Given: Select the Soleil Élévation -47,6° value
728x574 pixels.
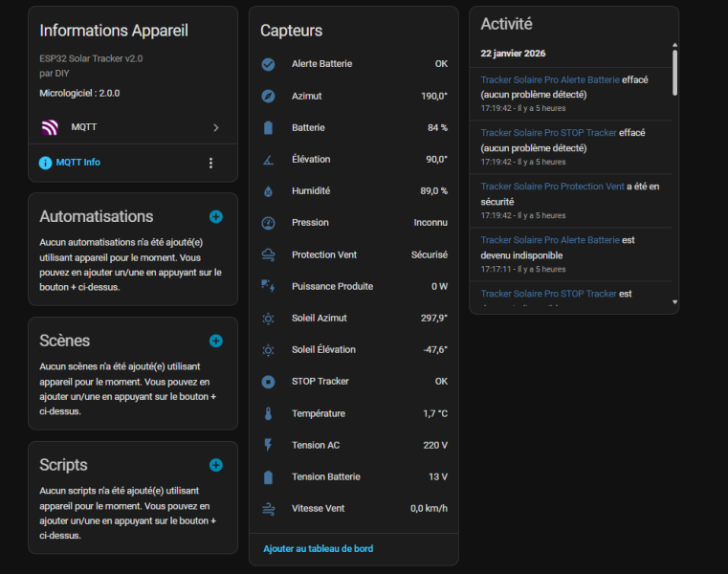Looking at the screenshot, I should [x=435, y=350].
